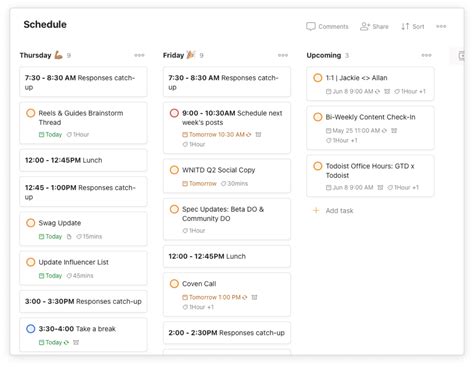Click the 30mins duration label
This screenshot has height=367, width=474.
234,183
